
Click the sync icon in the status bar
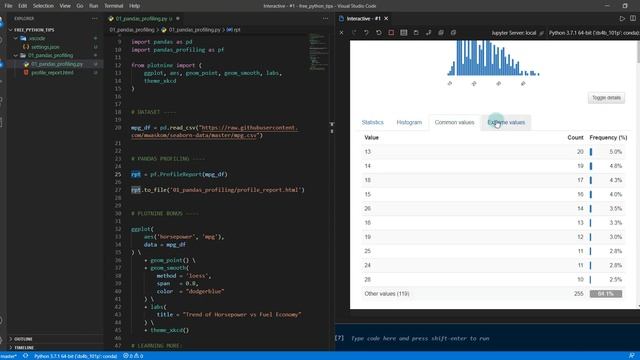click(x=25, y=356)
